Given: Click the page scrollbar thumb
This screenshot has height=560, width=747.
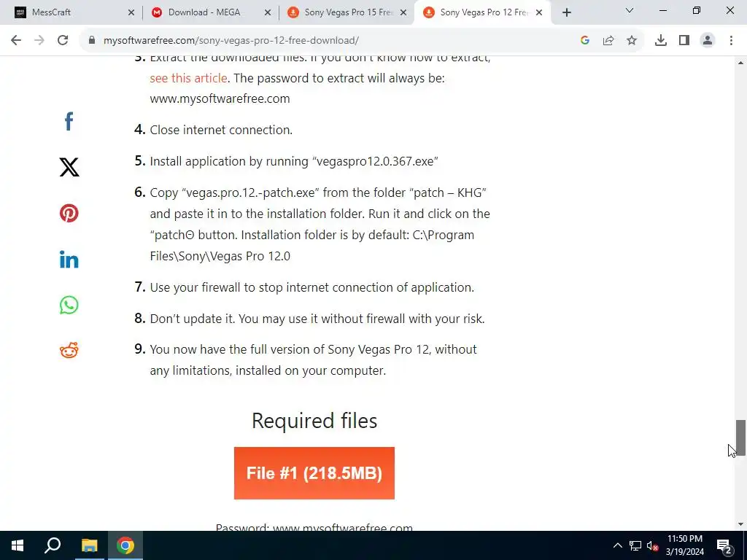Looking at the screenshot, I should tap(740, 437).
